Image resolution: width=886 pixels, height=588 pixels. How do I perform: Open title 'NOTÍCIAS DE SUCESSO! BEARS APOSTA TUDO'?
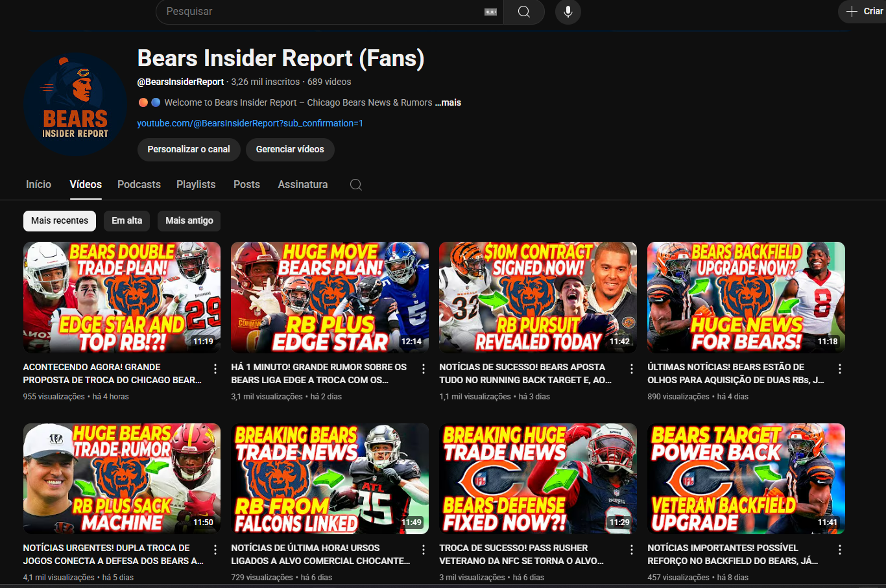(x=525, y=373)
